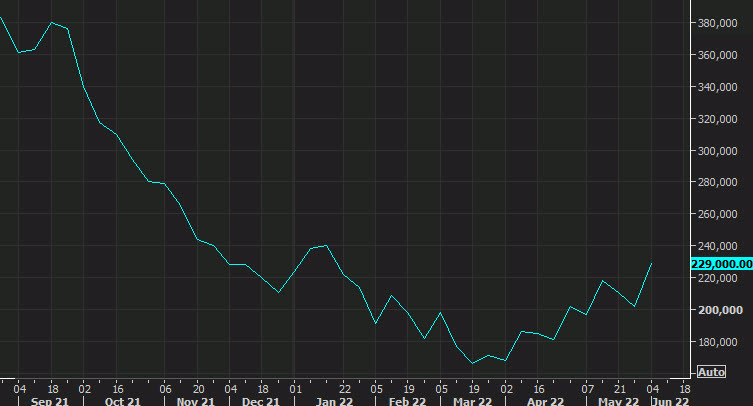Select the bold 200,000 axis value
Viewport: 753px width, 406px height.
720,310
